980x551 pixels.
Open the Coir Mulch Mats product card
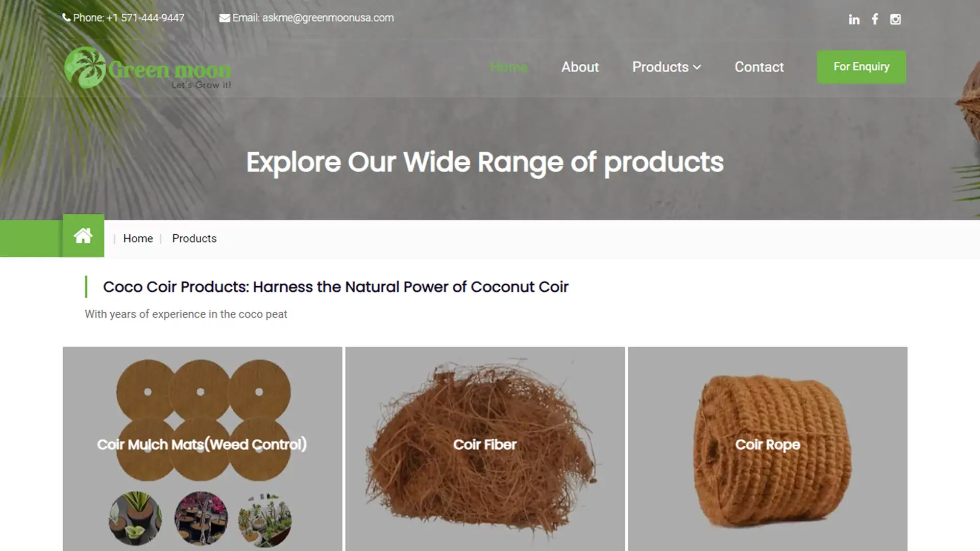pyautogui.click(x=203, y=449)
